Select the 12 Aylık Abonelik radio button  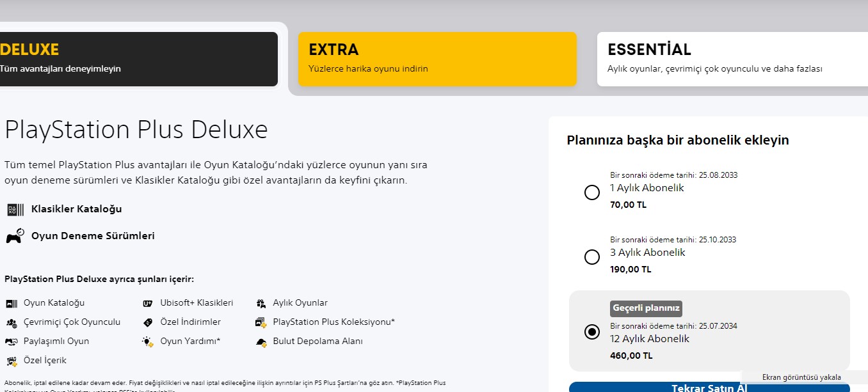tap(592, 331)
